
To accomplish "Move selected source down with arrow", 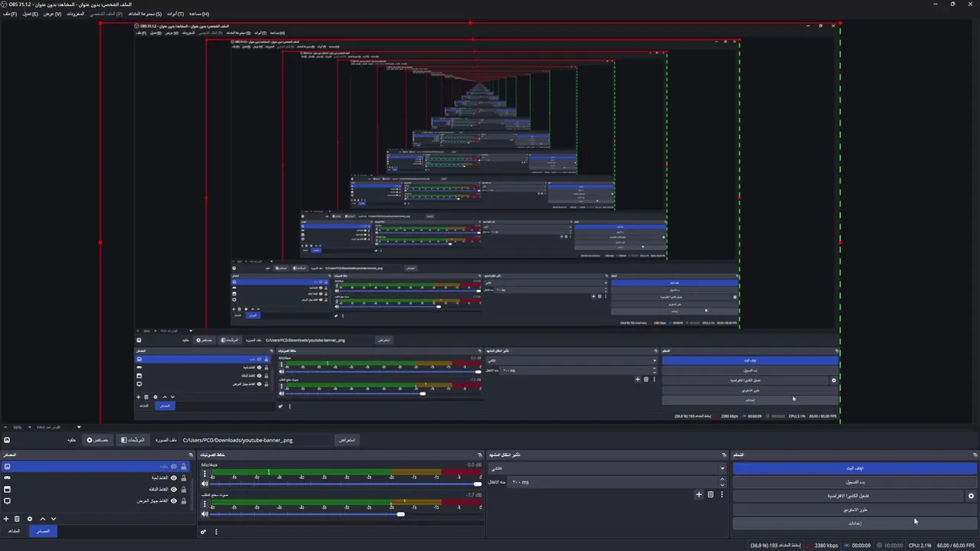I will 53,519.
